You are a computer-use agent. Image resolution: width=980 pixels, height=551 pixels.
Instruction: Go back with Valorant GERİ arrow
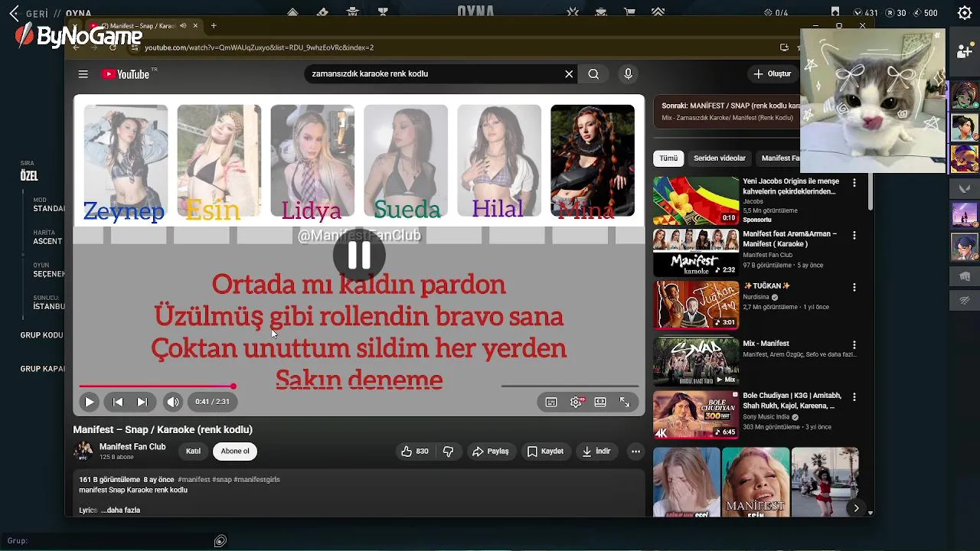coord(14,13)
